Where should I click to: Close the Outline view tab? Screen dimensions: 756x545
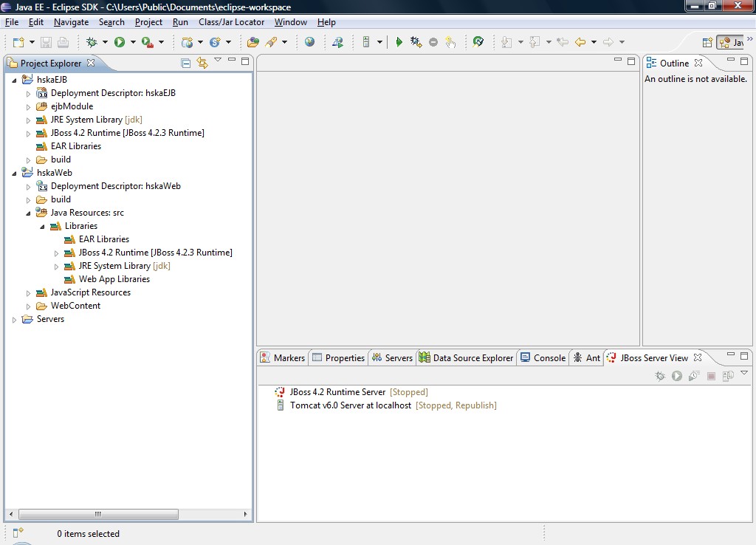(x=698, y=64)
